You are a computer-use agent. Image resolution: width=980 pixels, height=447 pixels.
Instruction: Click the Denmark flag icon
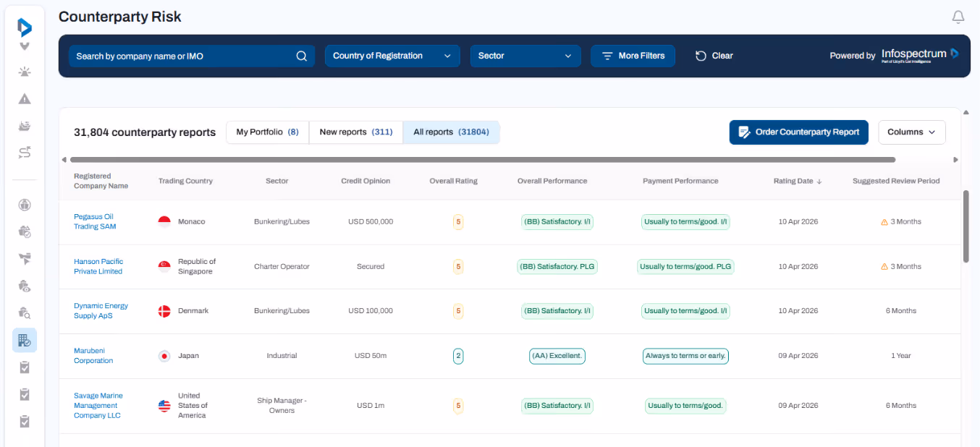click(164, 311)
